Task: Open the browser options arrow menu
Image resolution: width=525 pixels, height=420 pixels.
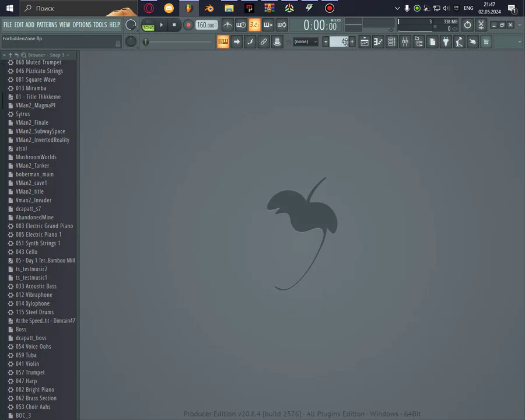Action: point(4,55)
